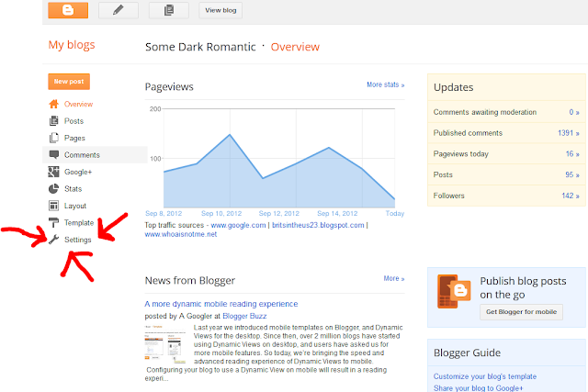Click the Settings wrench icon
588x392 pixels.
53,240
